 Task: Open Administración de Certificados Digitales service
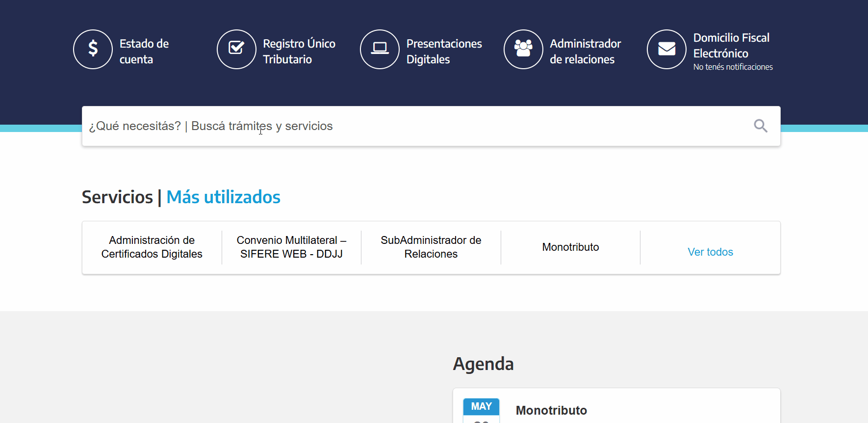pos(152,247)
